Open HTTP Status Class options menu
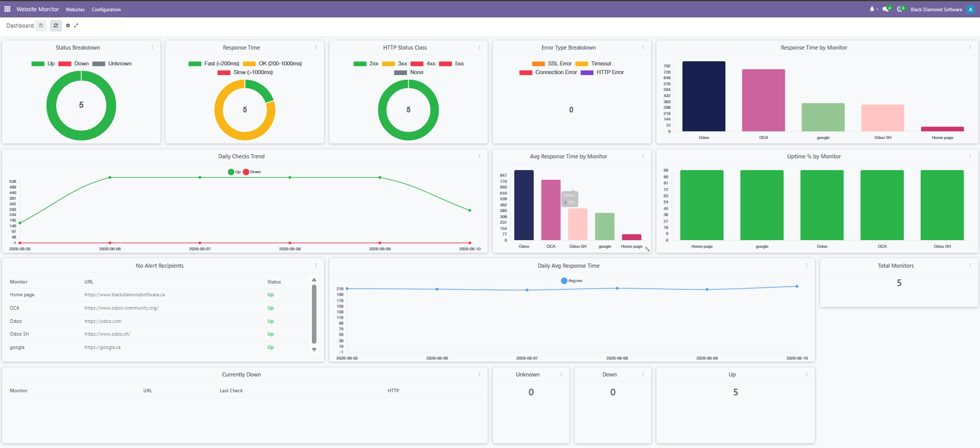 point(480,47)
